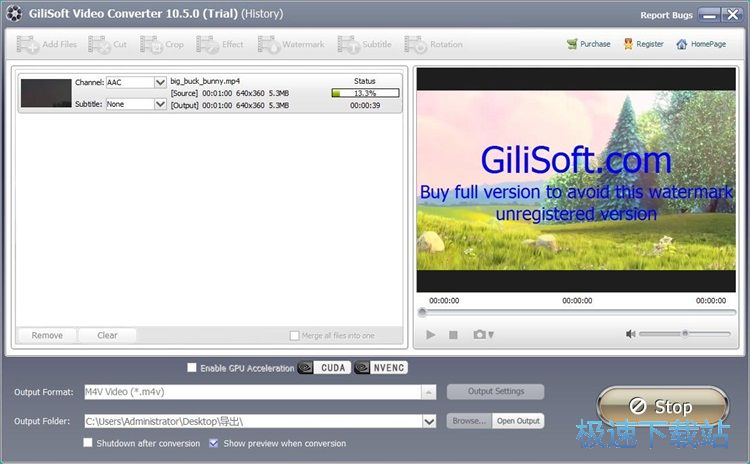Viewport: 750px width, 464px height.
Task: Stop the conversion
Action: pos(662,406)
